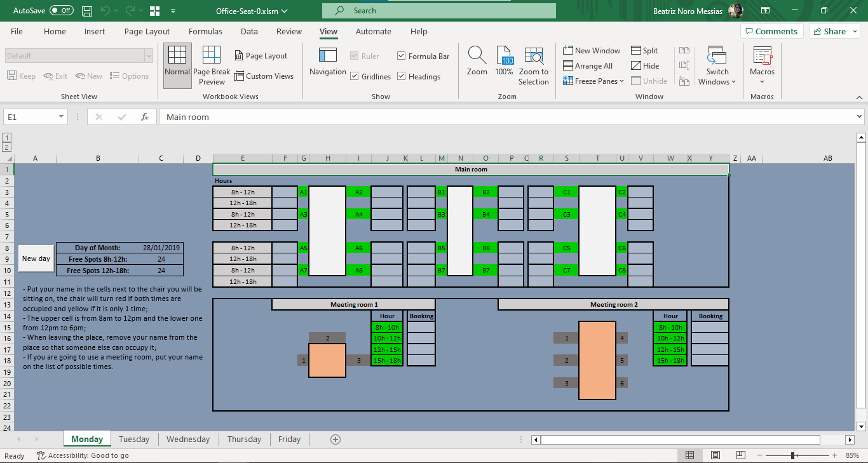Viewport: 868px width, 463px height.
Task: Uncheck the Formula Bar option
Action: [x=401, y=55]
